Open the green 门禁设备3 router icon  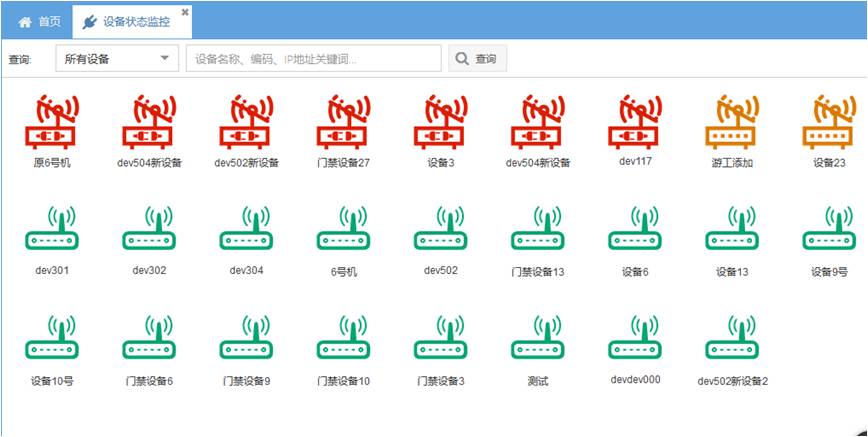[440, 337]
